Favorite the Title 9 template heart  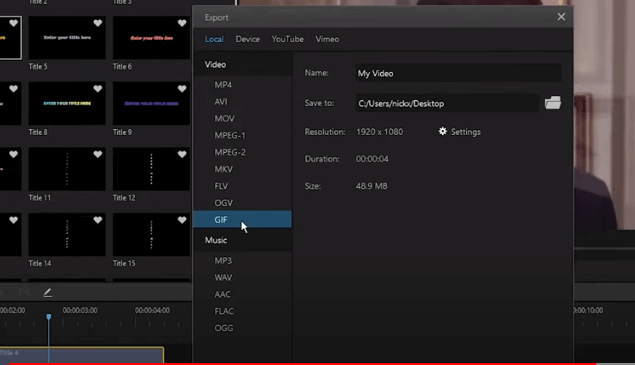182,89
